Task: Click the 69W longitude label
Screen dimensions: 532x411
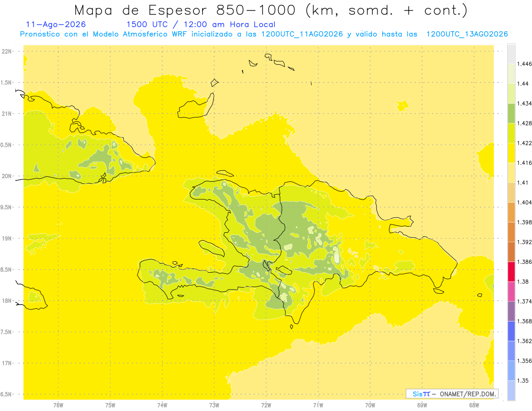Action: pyautogui.click(x=422, y=406)
